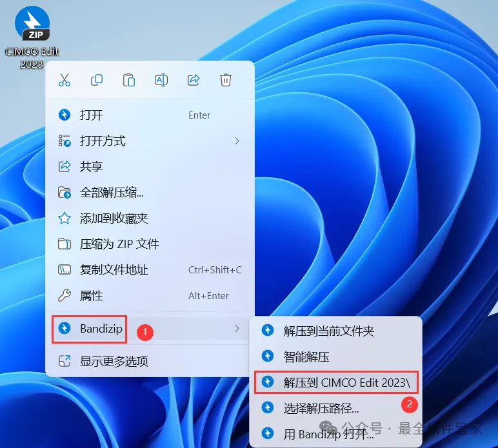Choose 压缩为 ZIP 文件

coord(150,244)
